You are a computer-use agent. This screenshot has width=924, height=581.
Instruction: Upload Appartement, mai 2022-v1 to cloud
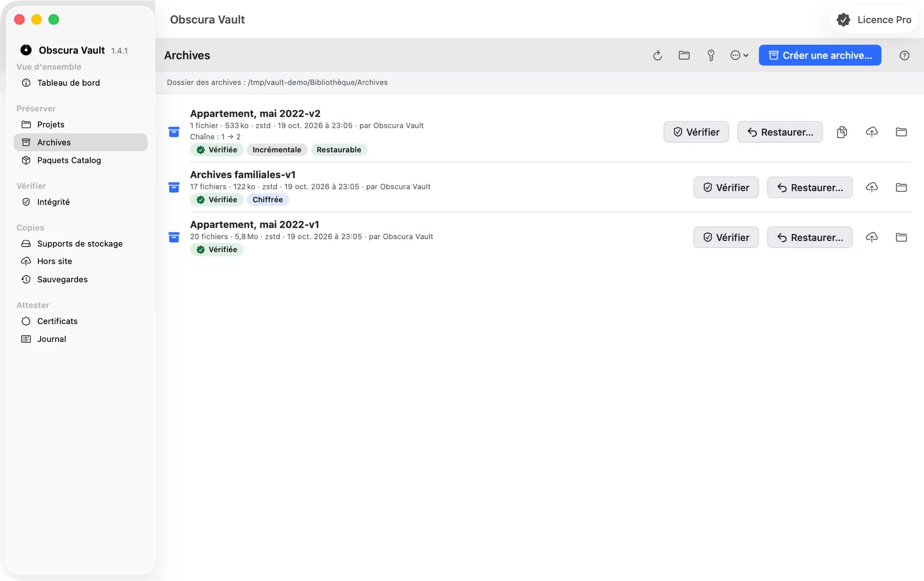pyautogui.click(x=872, y=237)
